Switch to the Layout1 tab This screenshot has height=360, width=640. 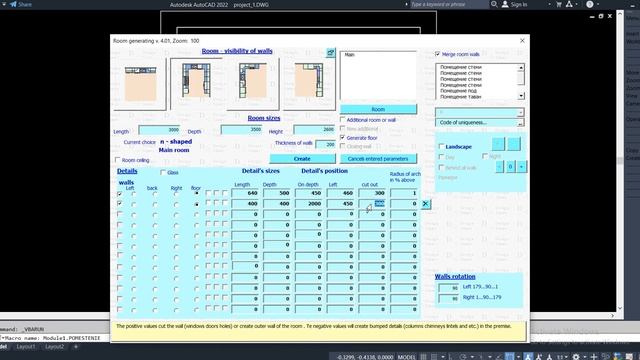(x=26, y=347)
